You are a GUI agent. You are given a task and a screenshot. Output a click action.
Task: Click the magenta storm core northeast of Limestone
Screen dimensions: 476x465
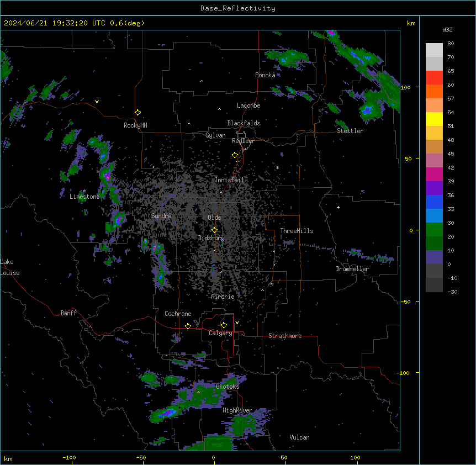(107, 176)
